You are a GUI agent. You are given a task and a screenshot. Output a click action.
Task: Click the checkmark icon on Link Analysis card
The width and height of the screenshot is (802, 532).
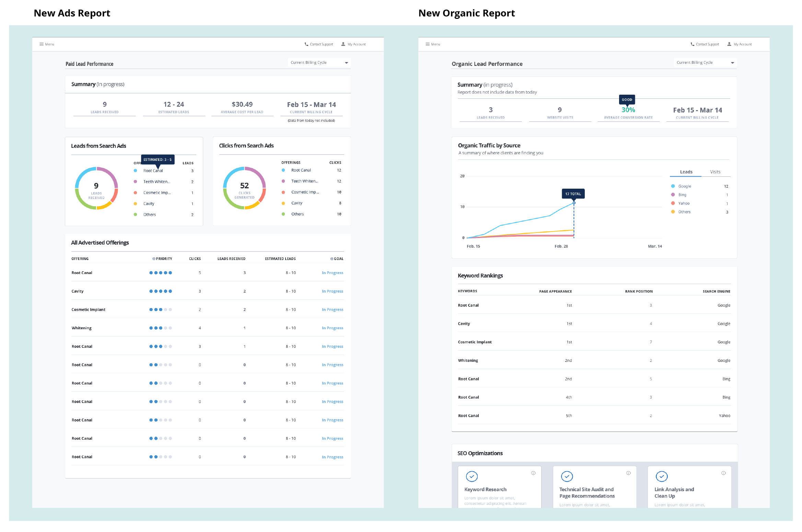662,476
